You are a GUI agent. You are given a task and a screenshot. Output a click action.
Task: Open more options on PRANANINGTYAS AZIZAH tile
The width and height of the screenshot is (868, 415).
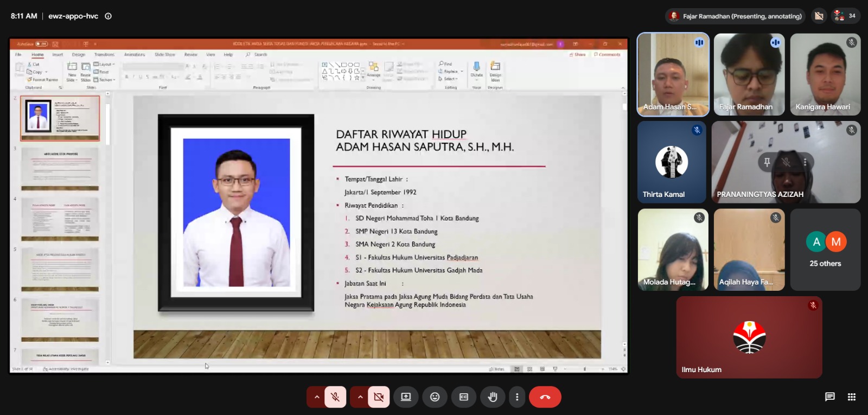[805, 162]
